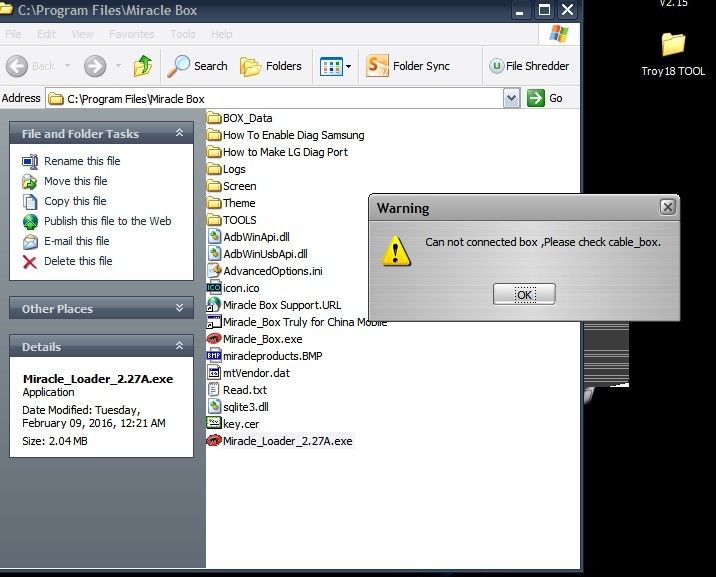Maximize the Miracle Box explorer window

click(544, 10)
